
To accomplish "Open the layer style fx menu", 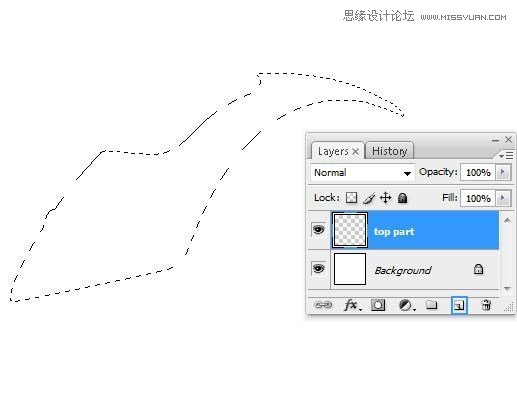I will tap(352, 305).
